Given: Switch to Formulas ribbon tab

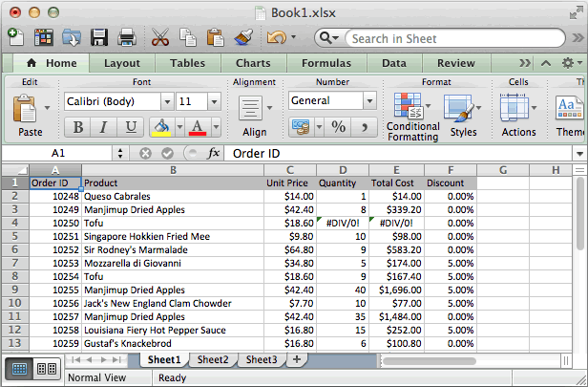Looking at the screenshot, I should (x=326, y=63).
